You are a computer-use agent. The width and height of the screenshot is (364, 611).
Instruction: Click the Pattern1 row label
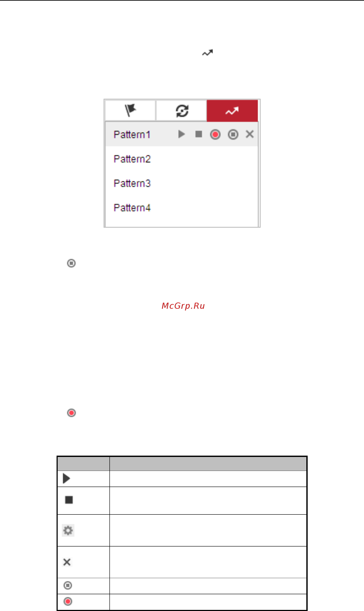click(132, 135)
